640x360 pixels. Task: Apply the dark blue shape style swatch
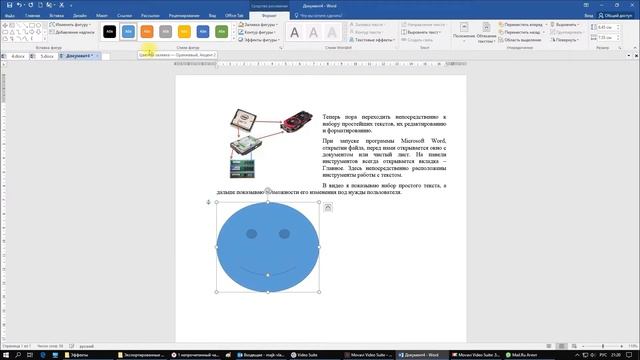(x=203, y=31)
